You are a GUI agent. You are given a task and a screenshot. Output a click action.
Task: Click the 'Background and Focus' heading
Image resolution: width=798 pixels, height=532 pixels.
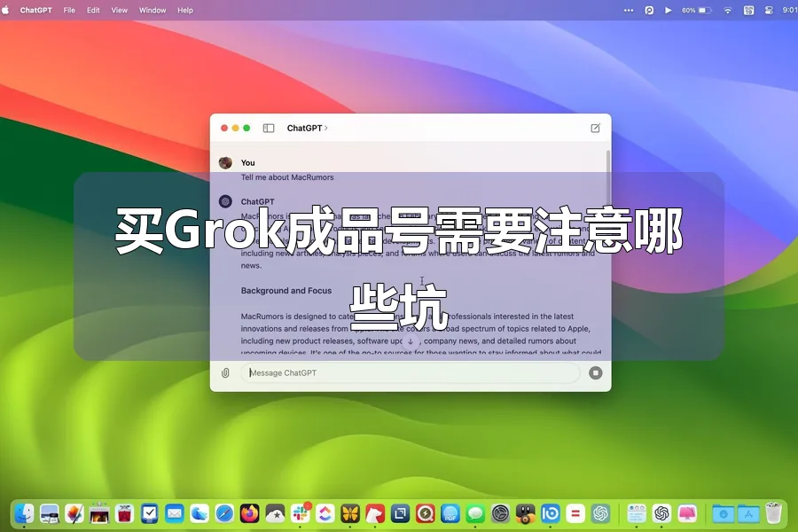286,291
